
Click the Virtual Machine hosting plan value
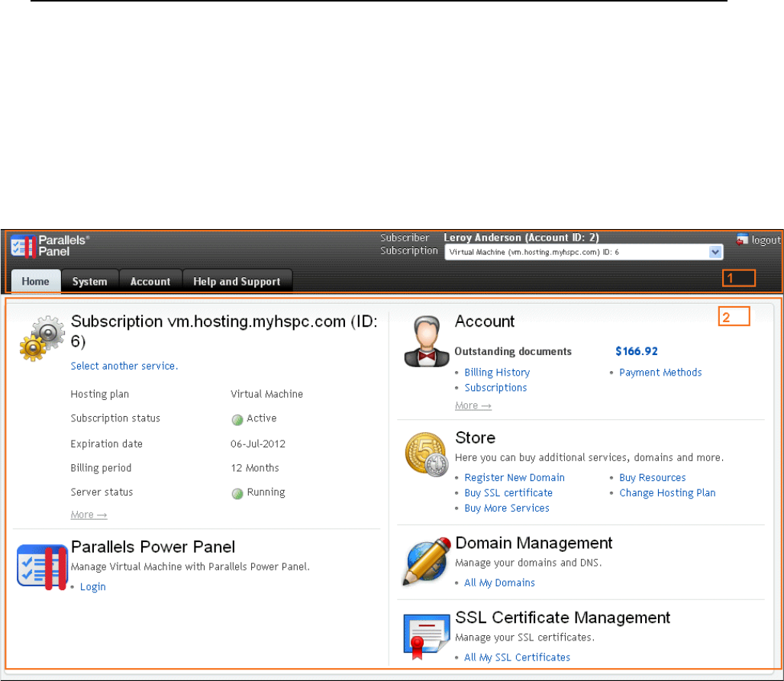click(267, 394)
